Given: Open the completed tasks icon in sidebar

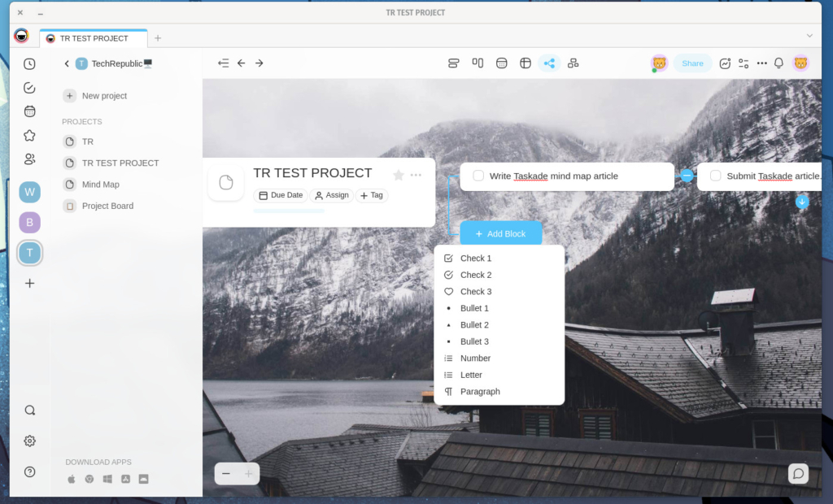Looking at the screenshot, I should (29, 87).
